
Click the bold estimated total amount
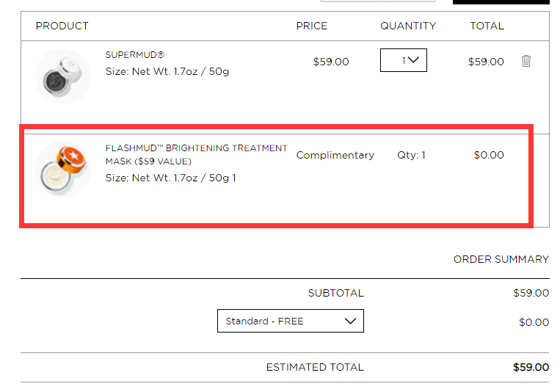pyautogui.click(x=531, y=367)
